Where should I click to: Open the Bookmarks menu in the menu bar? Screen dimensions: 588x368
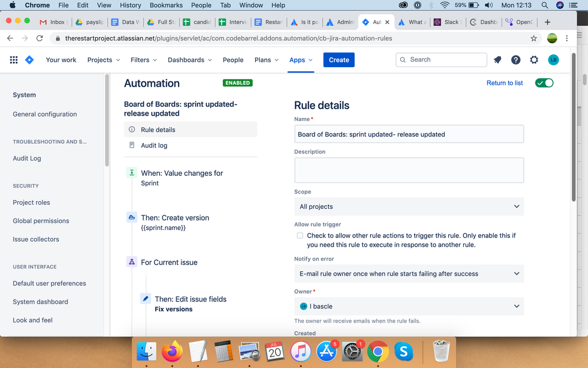point(166,5)
